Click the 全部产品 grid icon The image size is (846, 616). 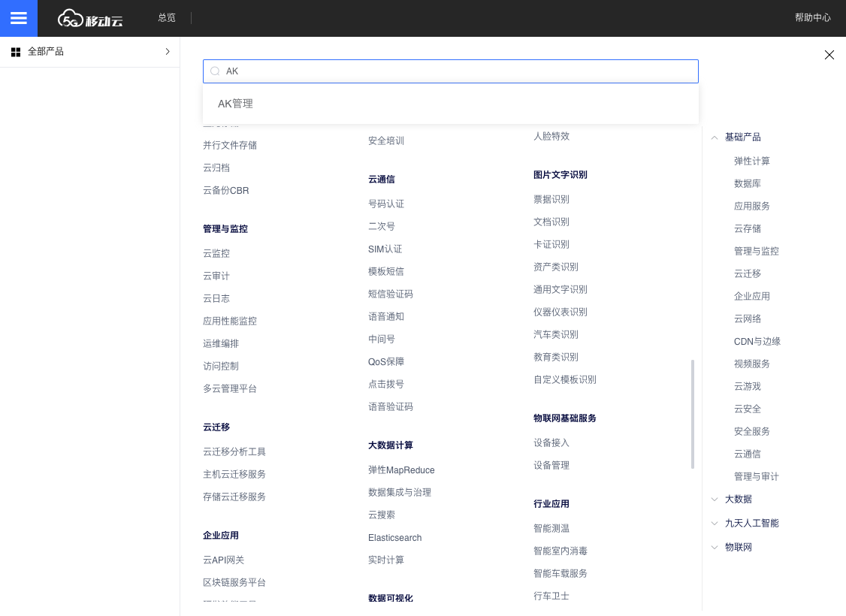pos(16,52)
